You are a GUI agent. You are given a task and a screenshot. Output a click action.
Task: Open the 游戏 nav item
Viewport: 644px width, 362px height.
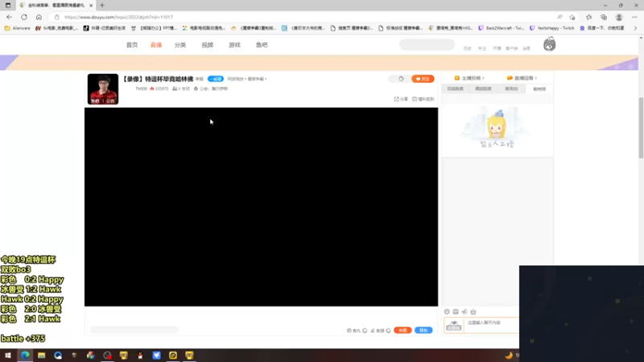coord(234,45)
